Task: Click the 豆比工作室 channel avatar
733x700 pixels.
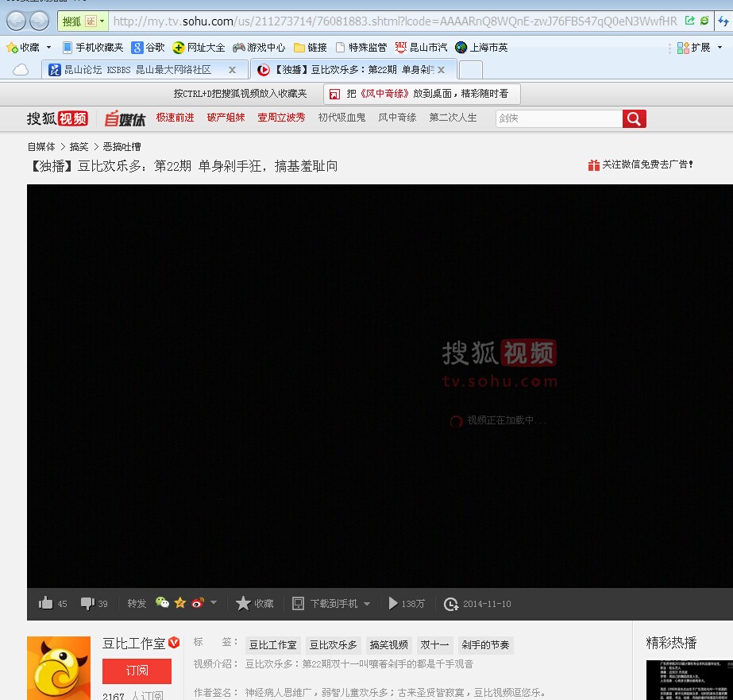Action: [x=59, y=667]
